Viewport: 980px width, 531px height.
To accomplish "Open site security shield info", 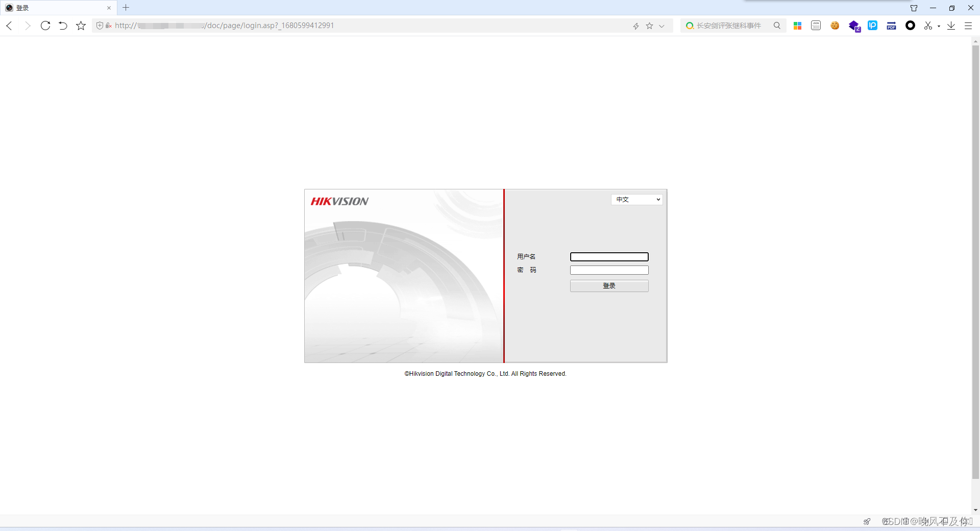I will (100, 26).
